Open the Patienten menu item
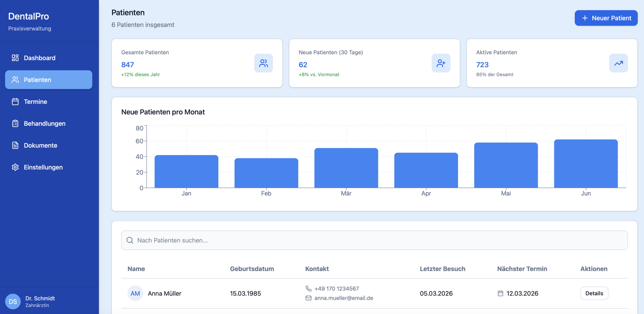 (x=49, y=80)
